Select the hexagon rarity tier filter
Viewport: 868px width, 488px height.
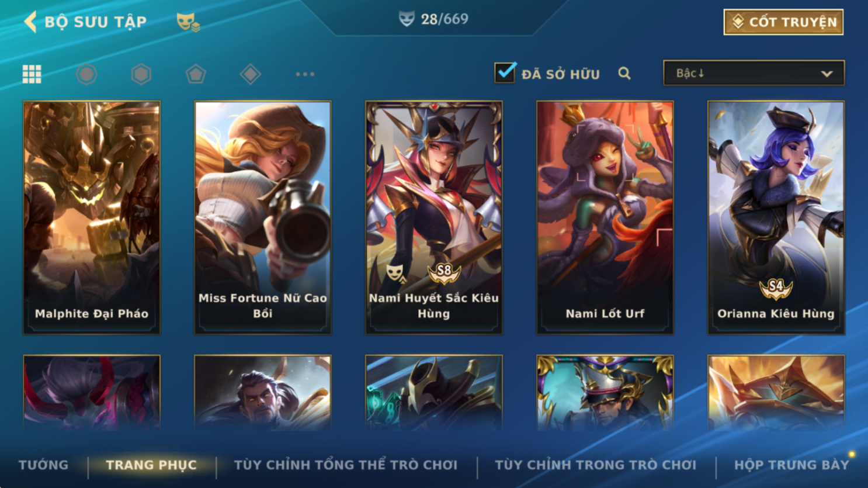point(141,74)
